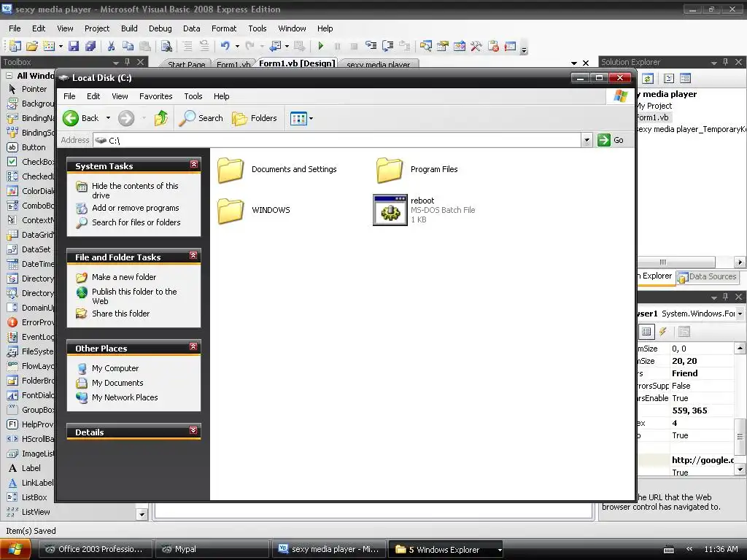Viewport: 747px width, 560px height.
Task: Click Cut scissors icon in VB toolbar
Action: [x=111, y=46]
